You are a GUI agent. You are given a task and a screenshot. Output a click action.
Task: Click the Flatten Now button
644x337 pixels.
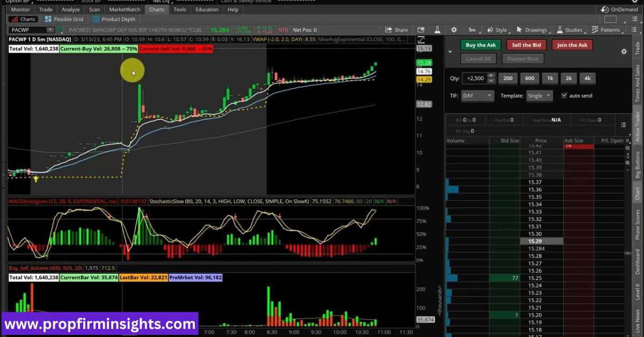(523, 59)
